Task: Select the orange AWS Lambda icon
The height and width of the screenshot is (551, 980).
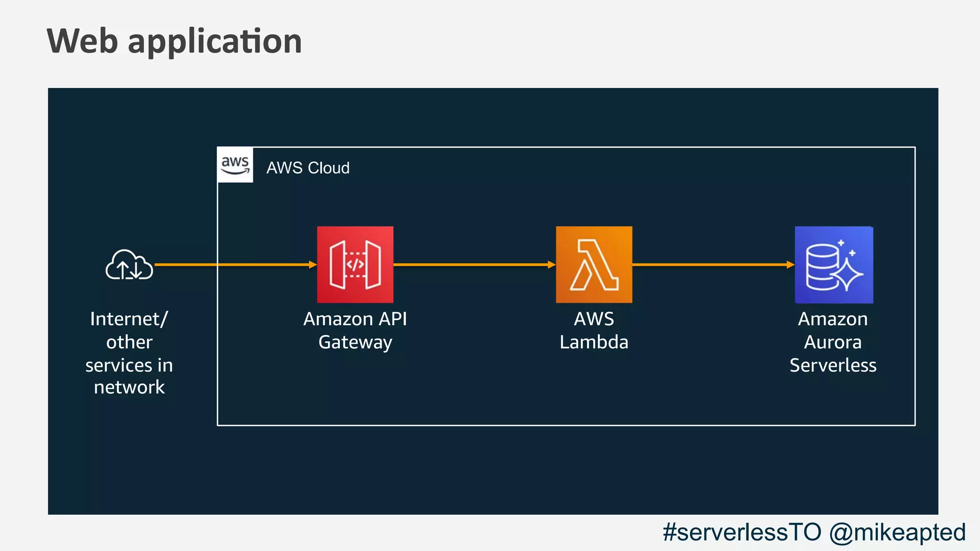Action: [594, 264]
